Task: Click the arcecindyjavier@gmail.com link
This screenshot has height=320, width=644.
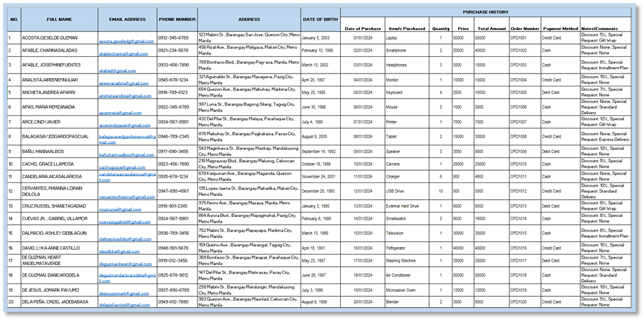Action: [125, 125]
